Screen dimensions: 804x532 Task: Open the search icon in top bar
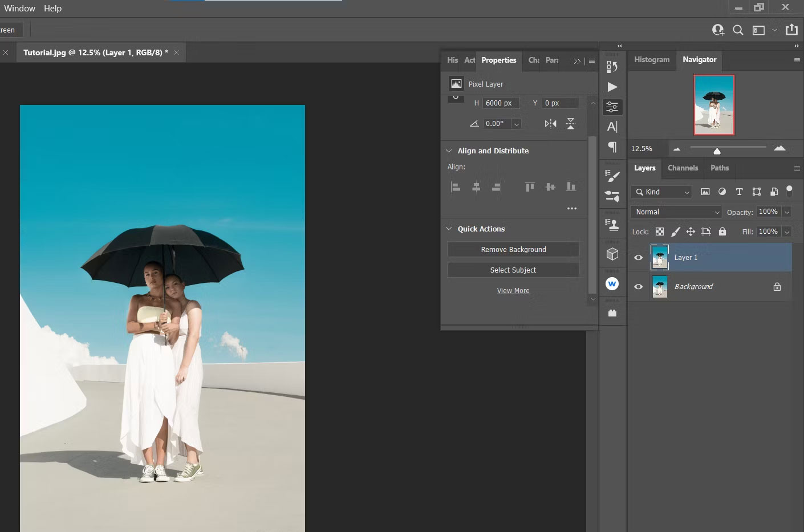pyautogui.click(x=738, y=30)
